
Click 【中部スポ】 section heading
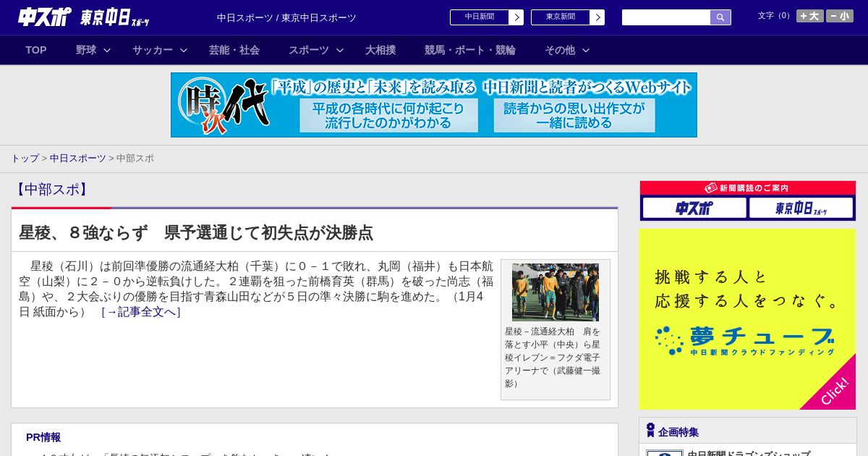[51, 190]
